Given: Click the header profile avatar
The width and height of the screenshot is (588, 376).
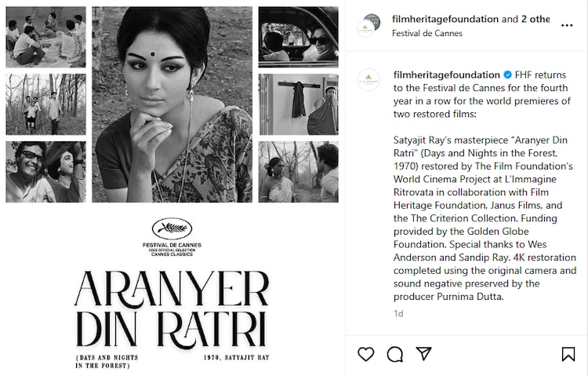Looking at the screenshot, I should pos(368,26).
